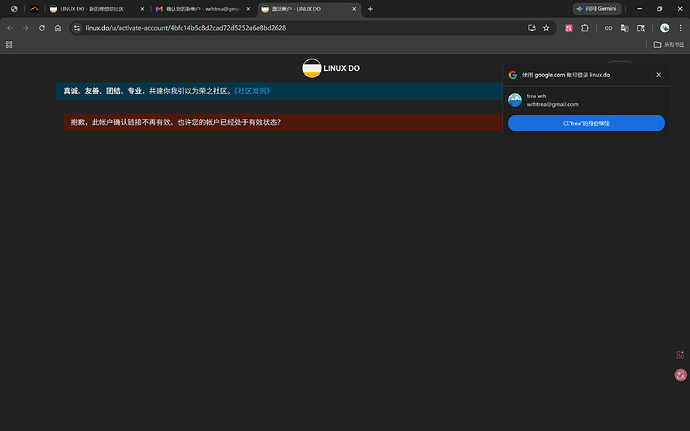The image size is (690, 431).
Task: Click the floating grid-plus icon at right edge
Action: point(680,355)
